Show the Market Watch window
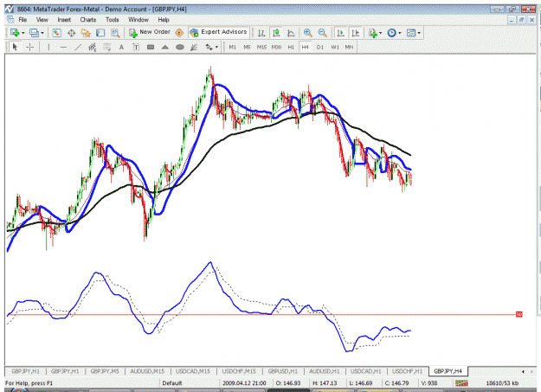541x392 pixels. [x=56, y=33]
